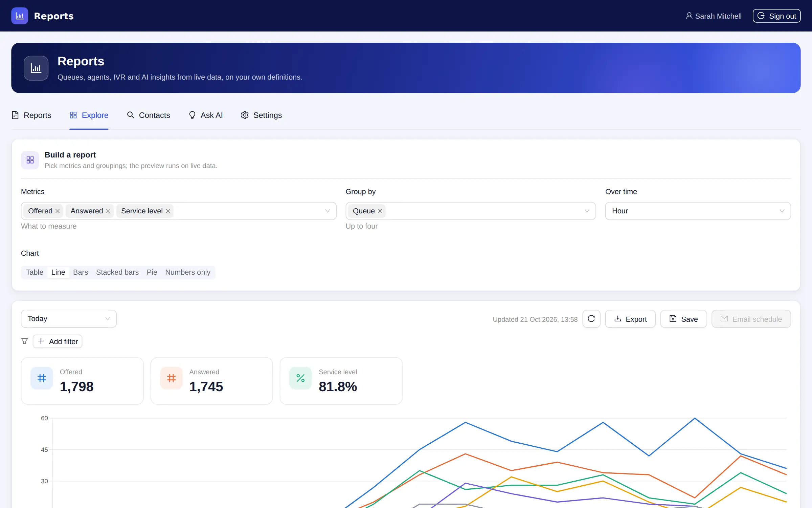Click the Sarah Mitchell user icon
The width and height of the screenshot is (812, 508).
pos(689,16)
